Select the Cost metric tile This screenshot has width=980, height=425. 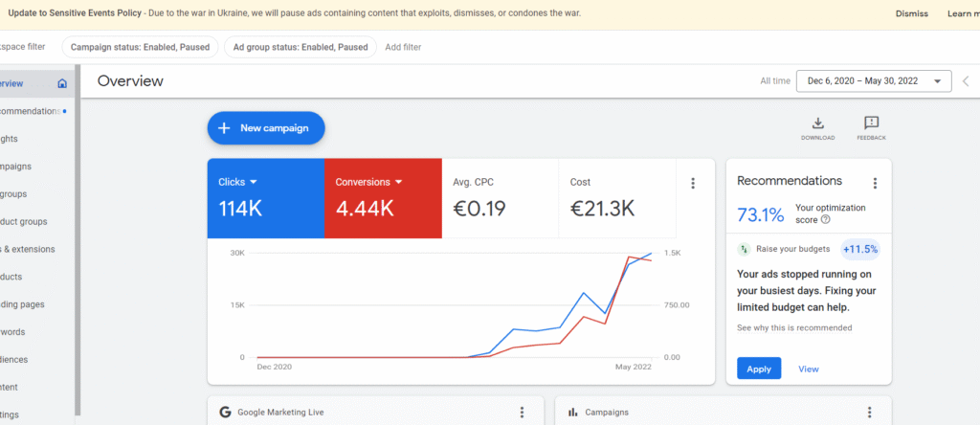(x=617, y=199)
